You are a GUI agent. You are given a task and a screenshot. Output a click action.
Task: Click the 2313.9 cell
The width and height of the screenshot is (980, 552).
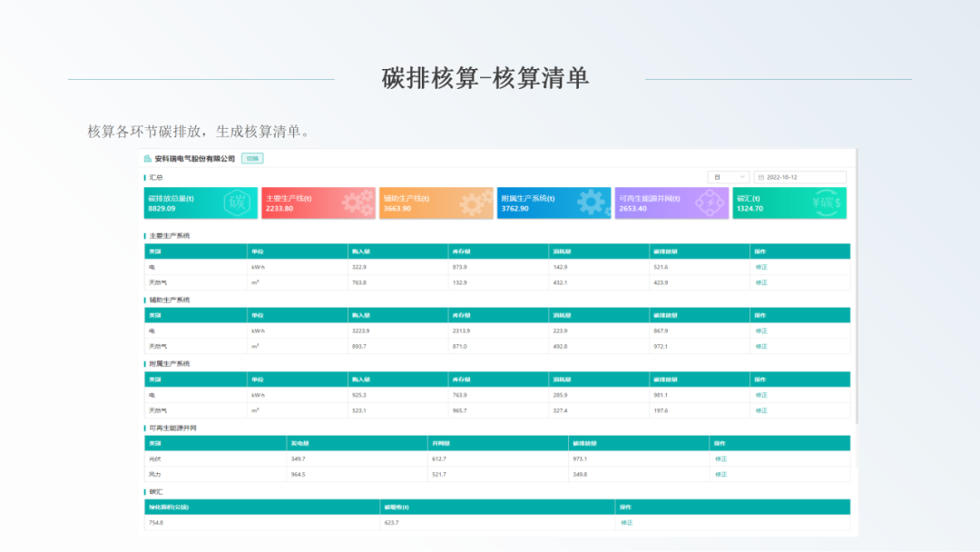(x=462, y=330)
